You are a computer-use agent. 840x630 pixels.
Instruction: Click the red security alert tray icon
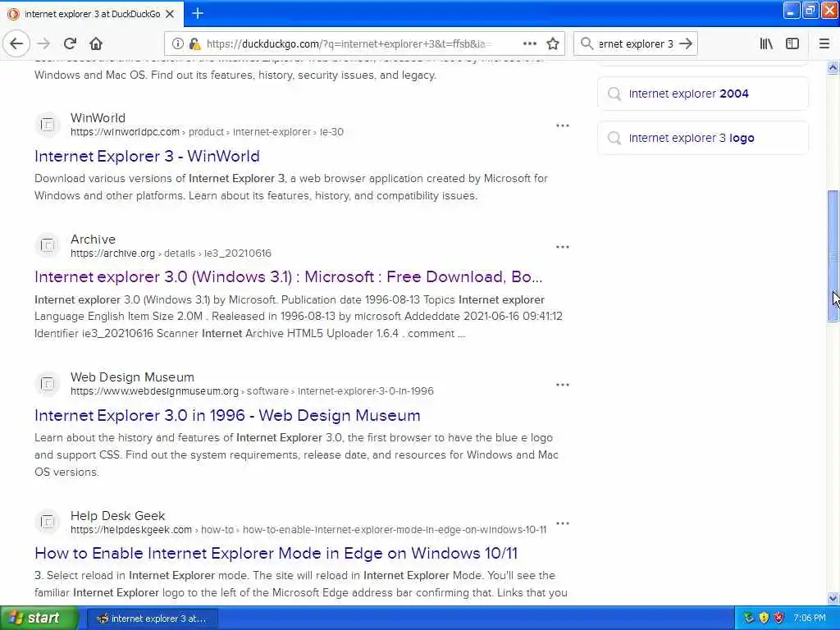(779, 619)
